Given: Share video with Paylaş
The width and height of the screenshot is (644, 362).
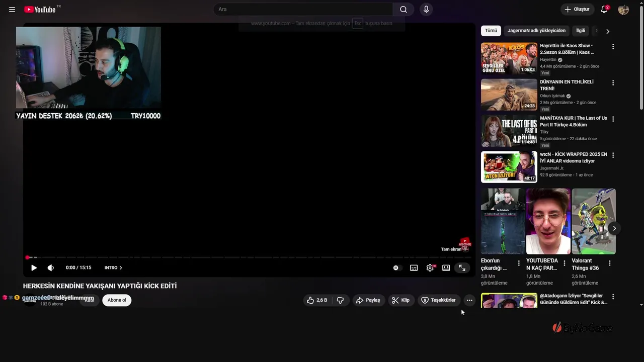Looking at the screenshot, I should click(x=368, y=300).
